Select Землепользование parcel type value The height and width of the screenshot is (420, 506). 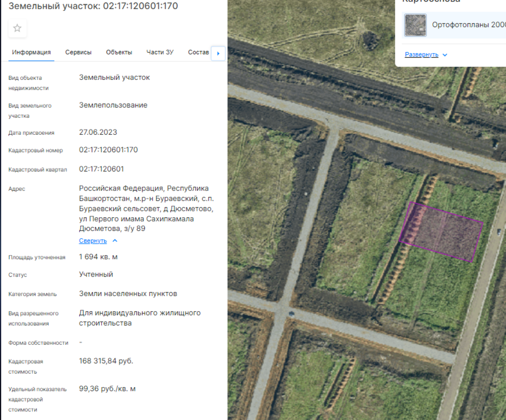[x=113, y=105]
